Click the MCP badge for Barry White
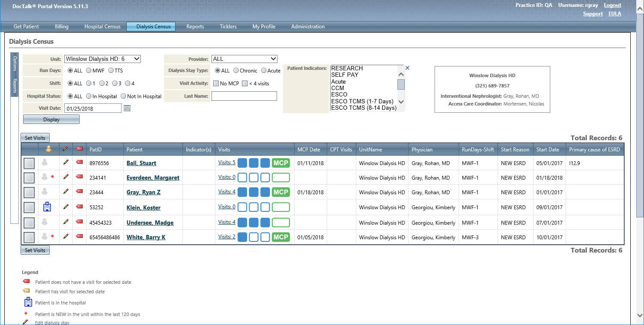The width and height of the screenshot is (644, 325). [x=280, y=237]
